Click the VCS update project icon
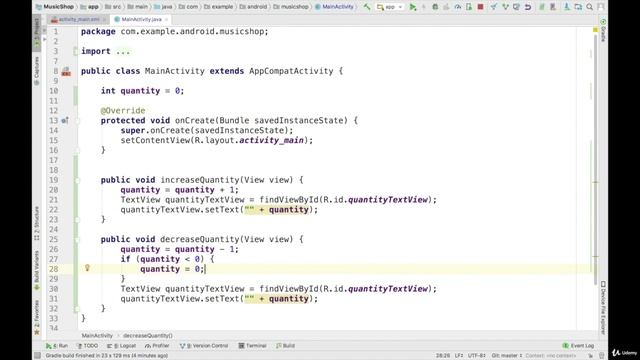The width and height of the screenshot is (640, 360). coord(493,7)
